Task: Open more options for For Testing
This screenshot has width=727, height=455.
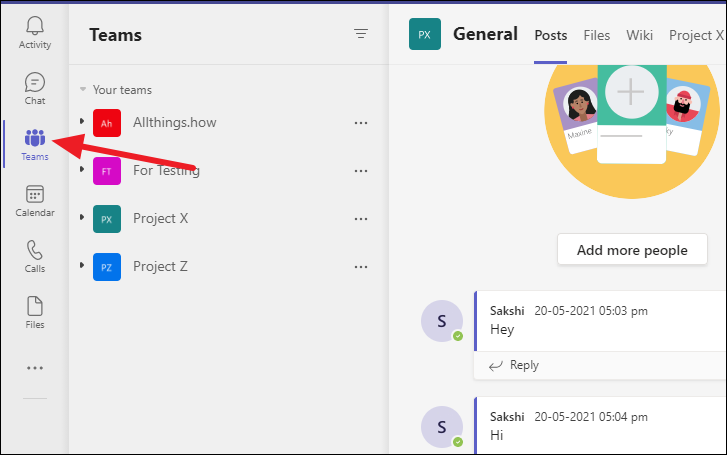Action: tap(361, 171)
